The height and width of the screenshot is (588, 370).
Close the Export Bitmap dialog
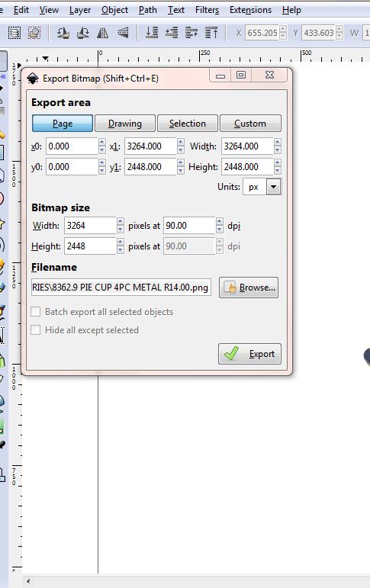[x=269, y=76]
